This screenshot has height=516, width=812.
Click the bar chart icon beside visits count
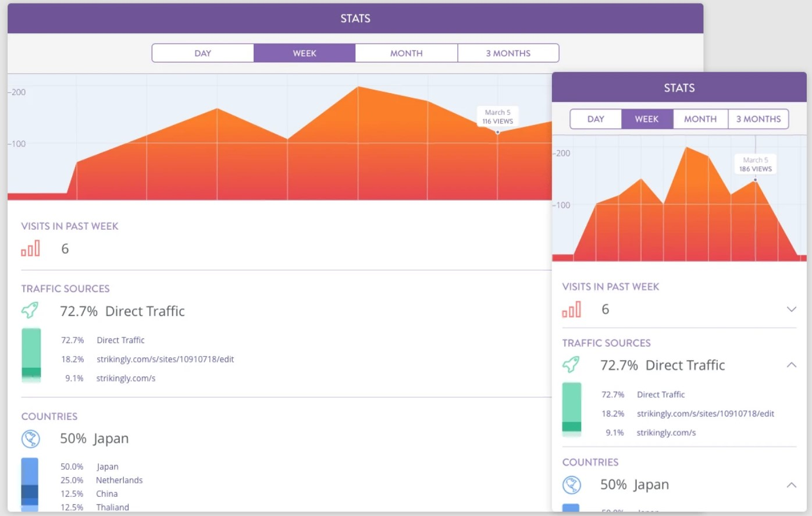[x=31, y=248]
